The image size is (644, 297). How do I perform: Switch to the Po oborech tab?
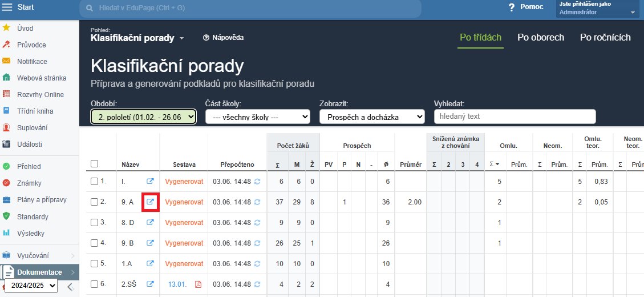(540, 38)
